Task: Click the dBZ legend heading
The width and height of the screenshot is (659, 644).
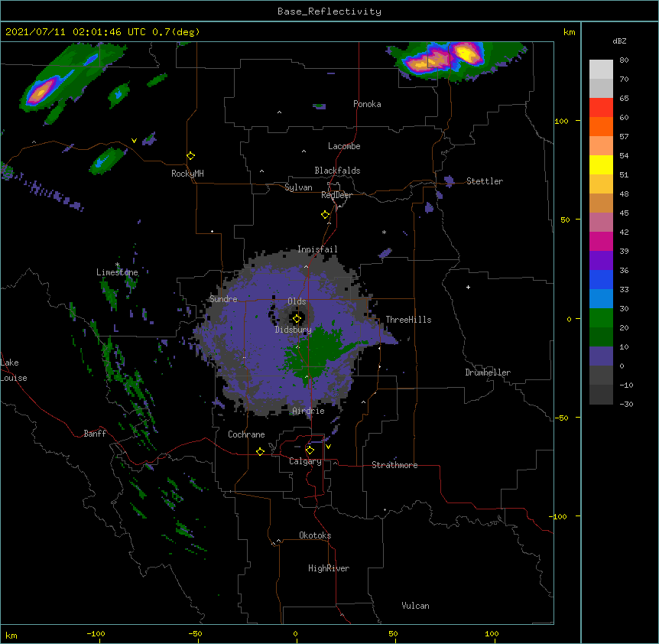Action: tap(619, 41)
